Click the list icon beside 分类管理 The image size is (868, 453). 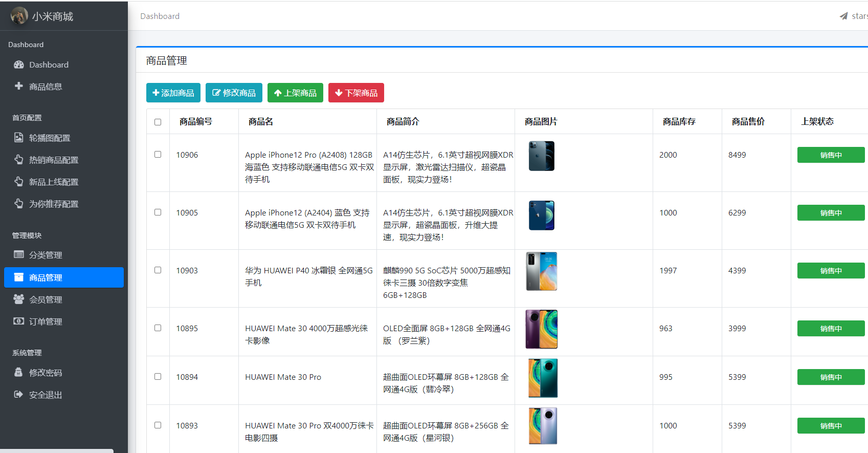19,255
